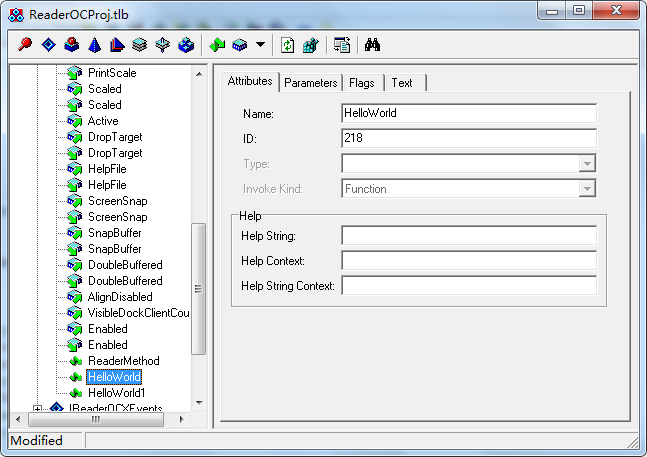Click the Modified status bar text

(36, 441)
